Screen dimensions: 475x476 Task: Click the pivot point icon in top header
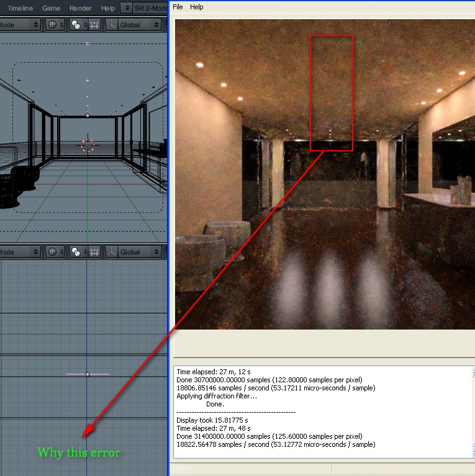click(78, 25)
